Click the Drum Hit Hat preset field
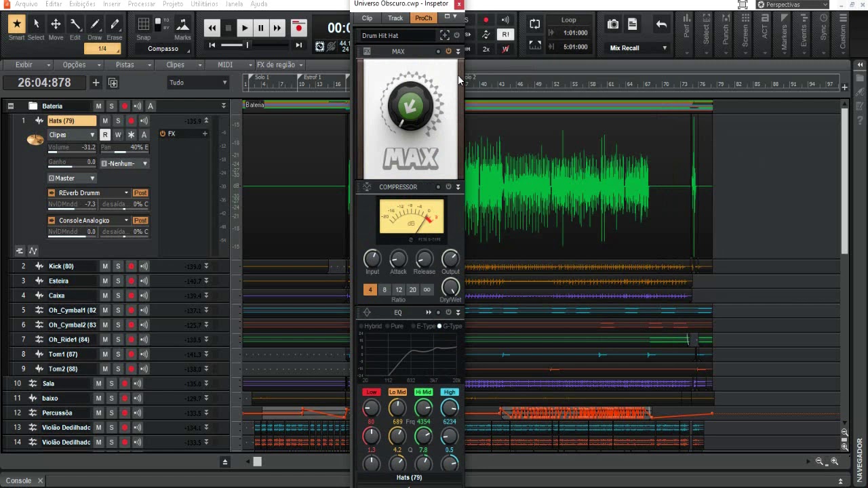868x488 pixels. coord(397,35)
